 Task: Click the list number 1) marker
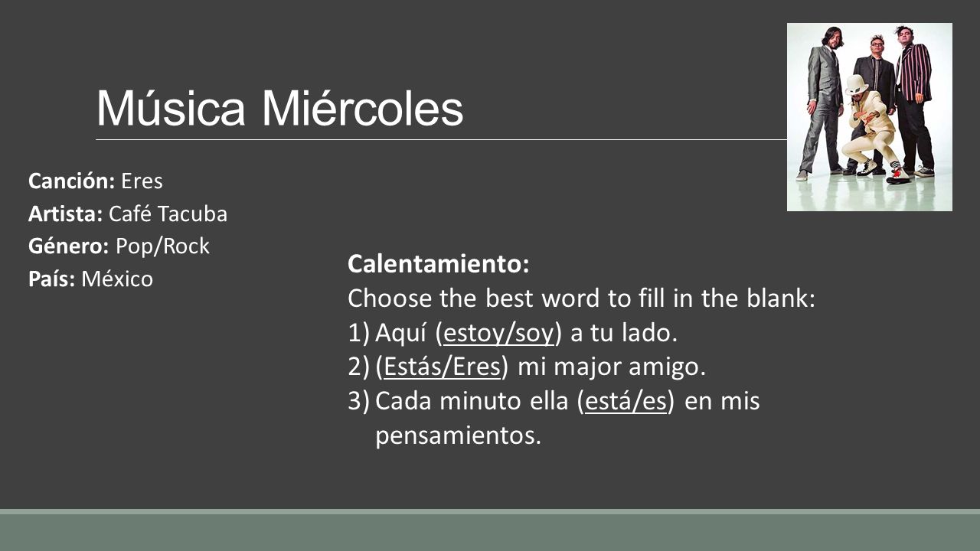[359, 334]
